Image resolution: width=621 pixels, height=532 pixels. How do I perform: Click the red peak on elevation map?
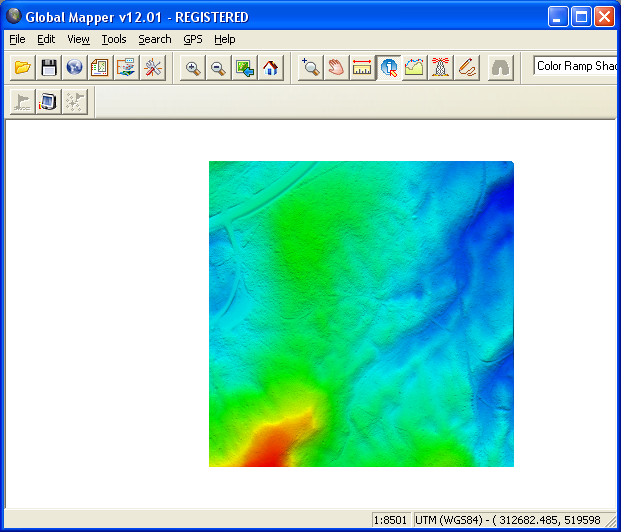pyautogui.click(x=269, y=452)
